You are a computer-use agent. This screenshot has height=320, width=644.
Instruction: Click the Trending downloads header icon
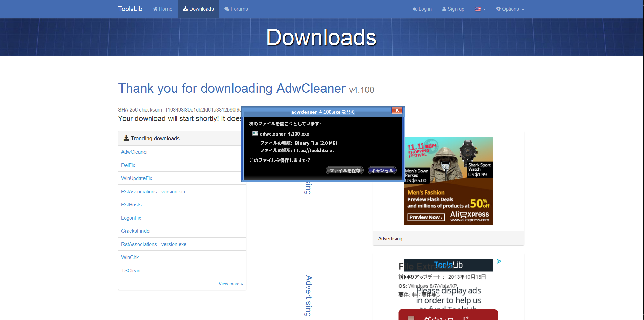click(126, 138)
